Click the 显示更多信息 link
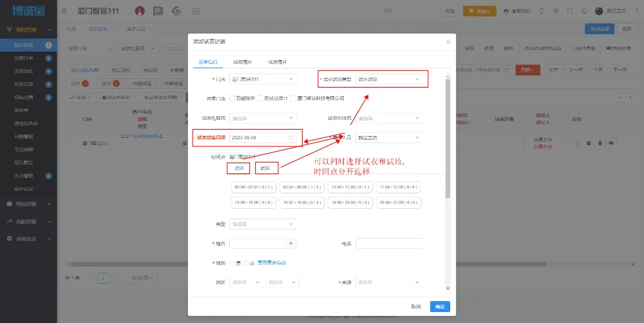The width and height of the screenshot is (644, 323). pos(272,263)
